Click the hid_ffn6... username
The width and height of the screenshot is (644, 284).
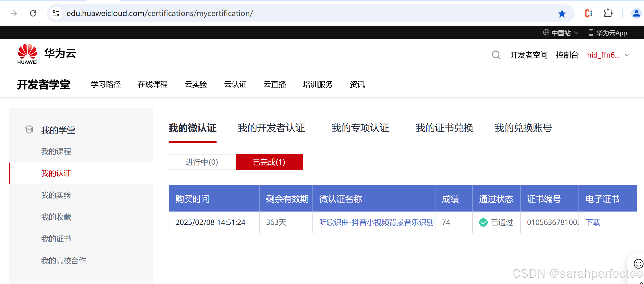pyautogui.click(x=604, y=55)
